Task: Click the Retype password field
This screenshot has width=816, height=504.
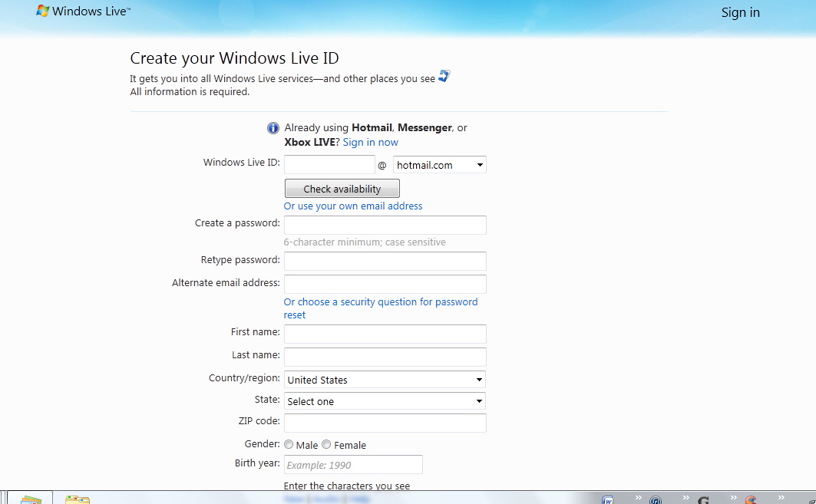Action: click(x=385, y=261)
